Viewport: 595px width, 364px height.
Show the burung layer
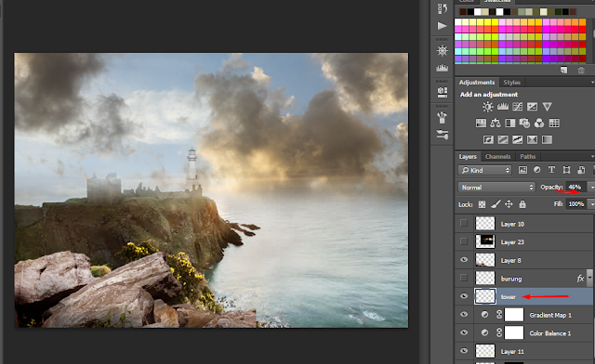464,278
